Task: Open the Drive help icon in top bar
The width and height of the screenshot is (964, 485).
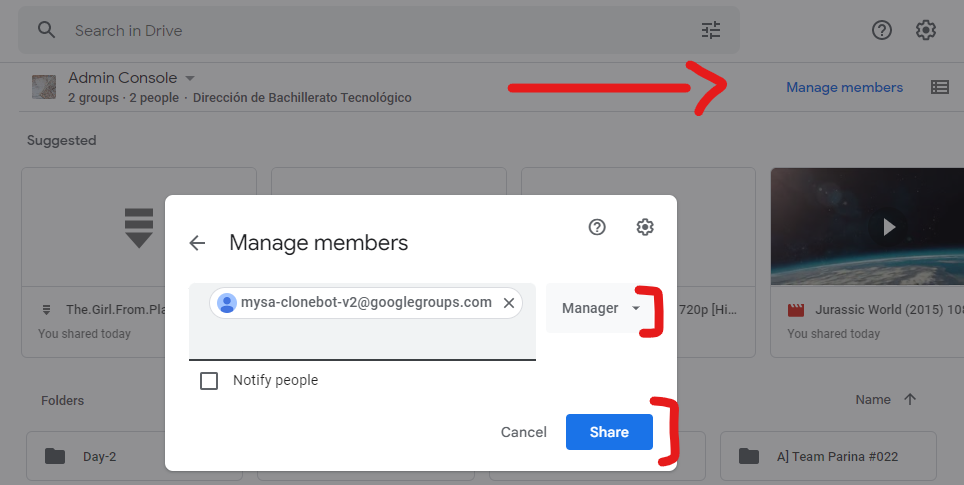Action: 882,30
